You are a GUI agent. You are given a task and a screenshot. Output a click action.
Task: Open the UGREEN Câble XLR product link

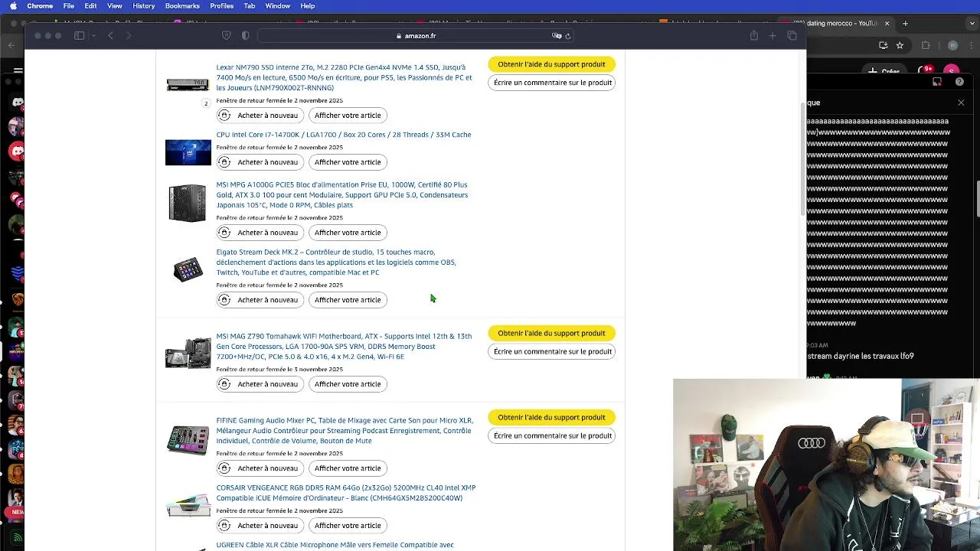tap(335, 545)
